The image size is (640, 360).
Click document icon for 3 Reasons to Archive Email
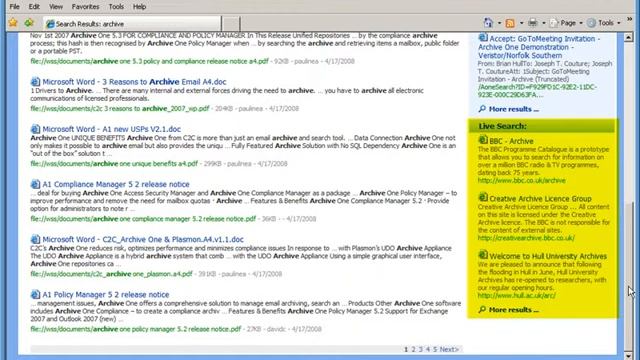click(x=36, y=82)
